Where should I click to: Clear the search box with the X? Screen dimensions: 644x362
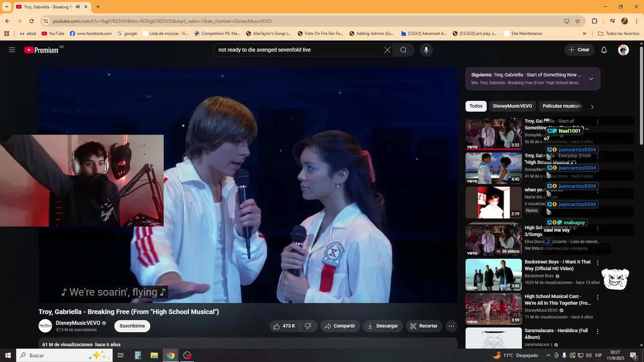click(387, 50)
